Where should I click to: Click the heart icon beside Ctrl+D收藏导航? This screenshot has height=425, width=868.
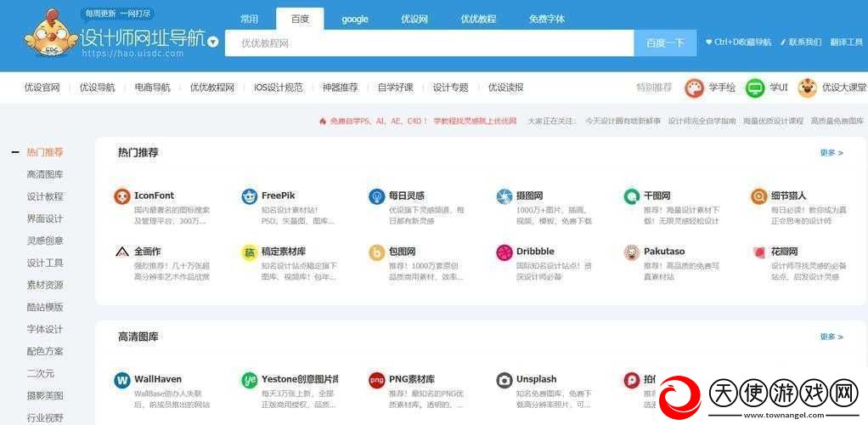708,42
